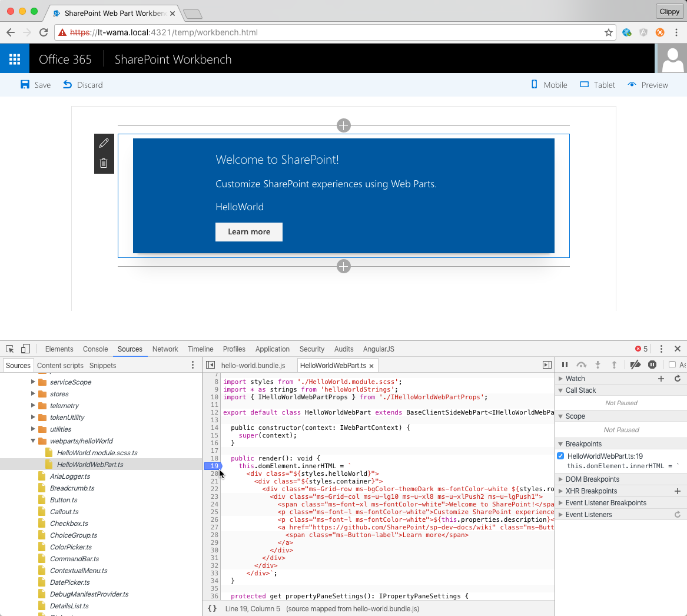Go back in browser history
Viewport: 687px width, 616px height.
point(11,32)
